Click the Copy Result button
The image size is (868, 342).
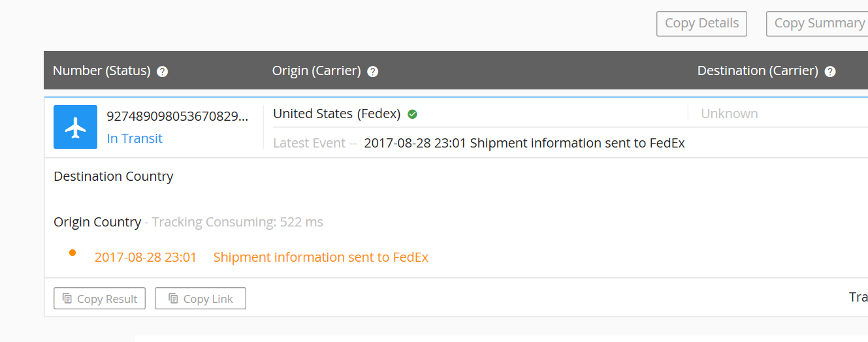[99, 298]
